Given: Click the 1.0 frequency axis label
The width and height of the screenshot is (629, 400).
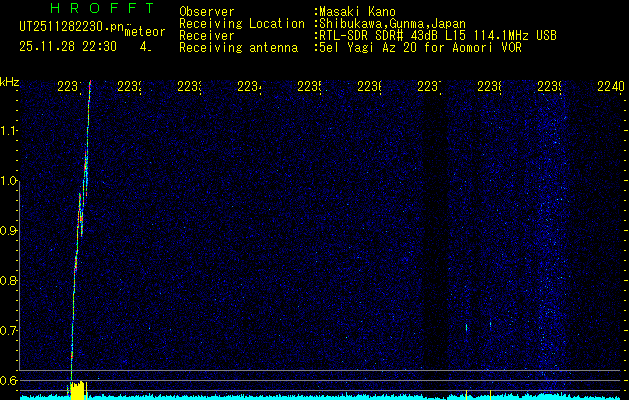Looking at the screenshot, I should (9, 181).
